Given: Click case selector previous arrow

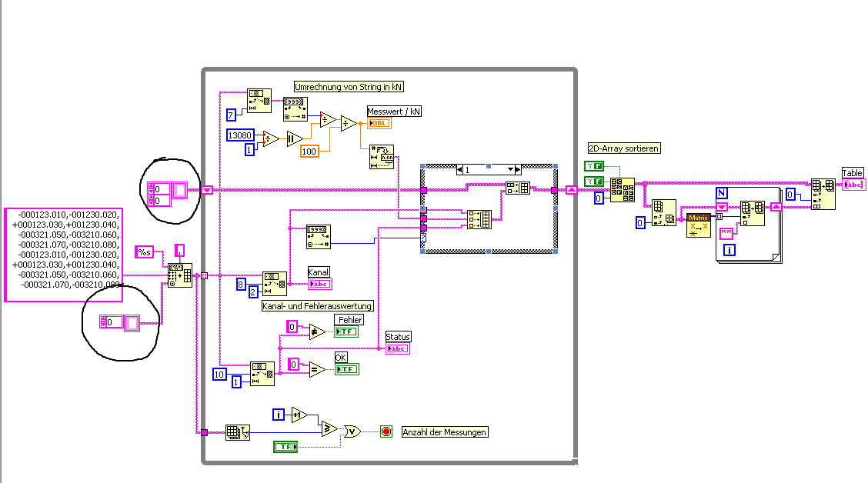Looking at the screenshot, I should click(459, 170).
